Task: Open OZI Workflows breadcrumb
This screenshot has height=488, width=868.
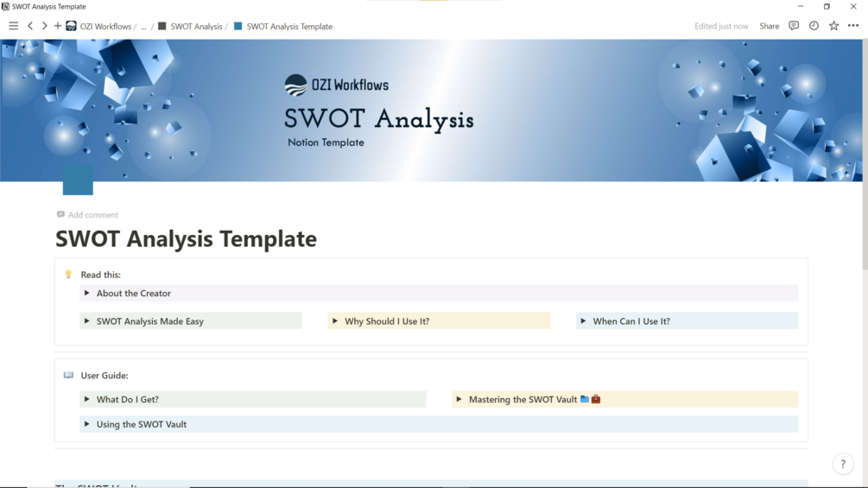Action: pyautogui.click(x=105, y=26)
